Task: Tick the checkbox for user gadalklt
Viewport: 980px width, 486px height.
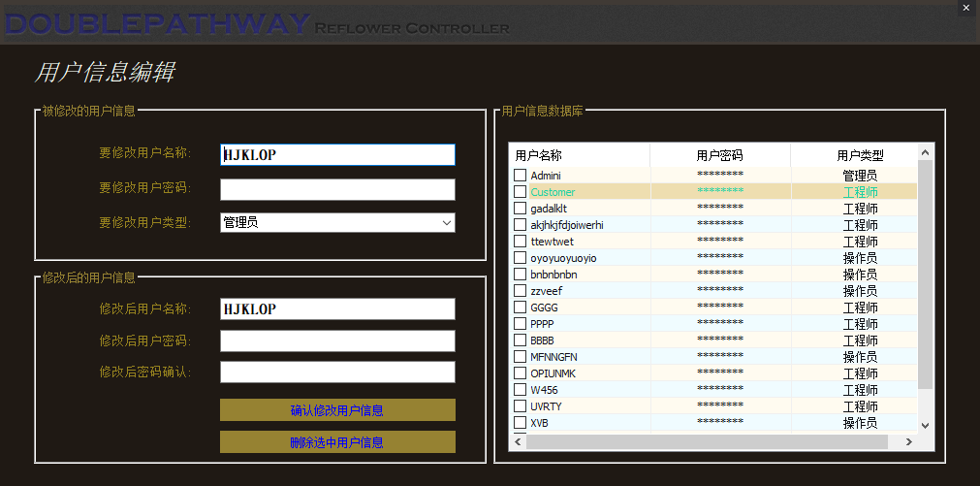Action: (520, 209)
